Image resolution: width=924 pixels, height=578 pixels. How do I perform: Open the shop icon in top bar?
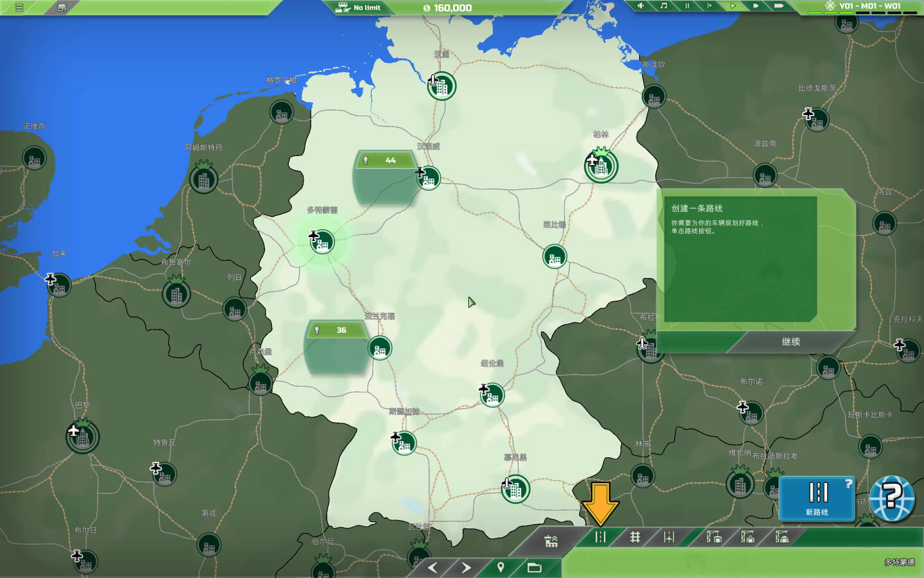(62, 8)
